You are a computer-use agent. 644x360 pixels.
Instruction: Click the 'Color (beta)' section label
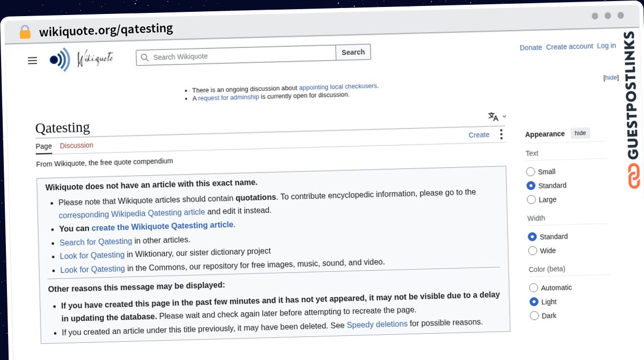click(x=547, y=269)
